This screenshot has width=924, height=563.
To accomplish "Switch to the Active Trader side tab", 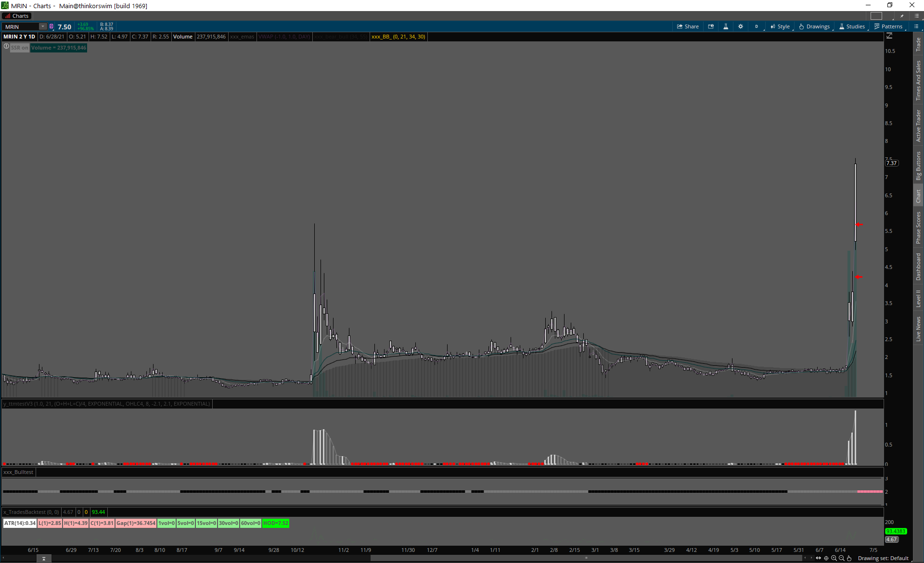I will [918, 126].
